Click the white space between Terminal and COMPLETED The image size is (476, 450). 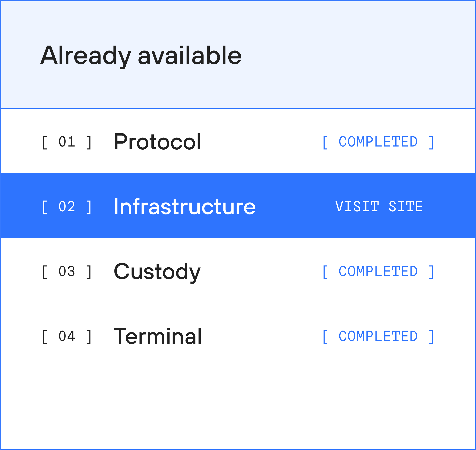pyautogui.click(x=261, y=336)
